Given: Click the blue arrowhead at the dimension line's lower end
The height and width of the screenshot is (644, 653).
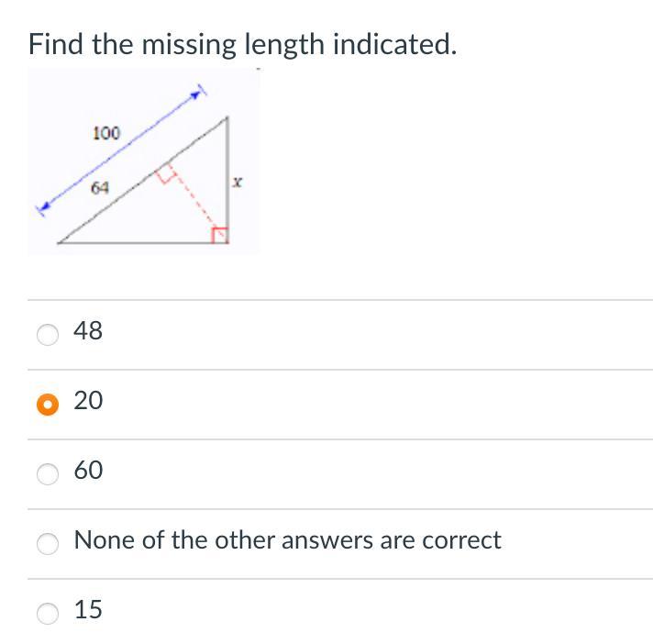Looking at the screenshot, I should (x=41, y=208).
